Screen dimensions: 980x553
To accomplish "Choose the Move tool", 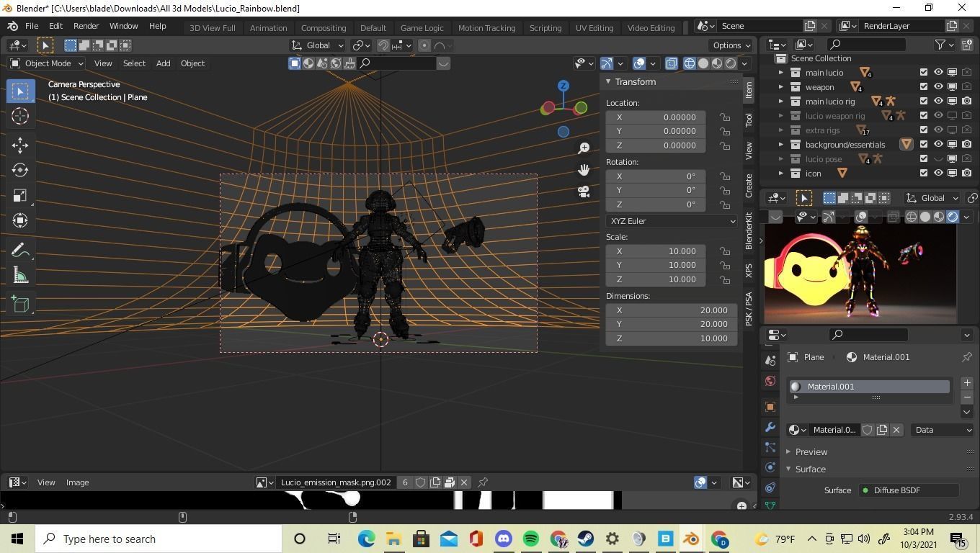I will [x=20, y=145].
